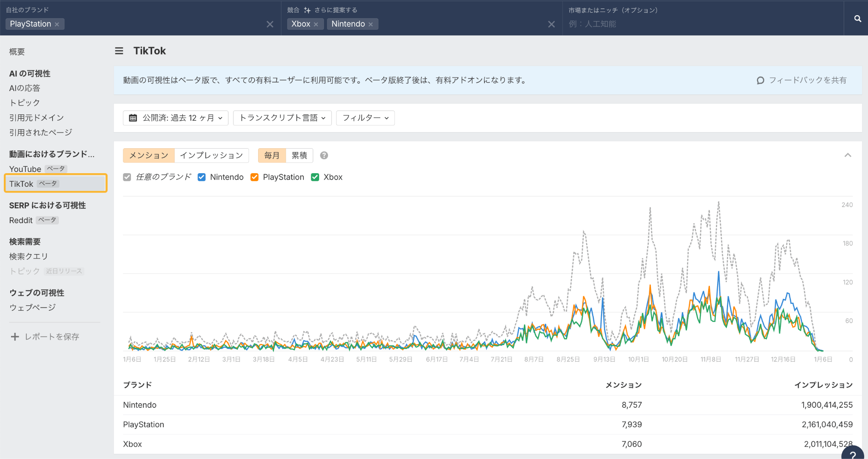Click the search magnifier icon
Screen dimensions: 868x459
857,19
